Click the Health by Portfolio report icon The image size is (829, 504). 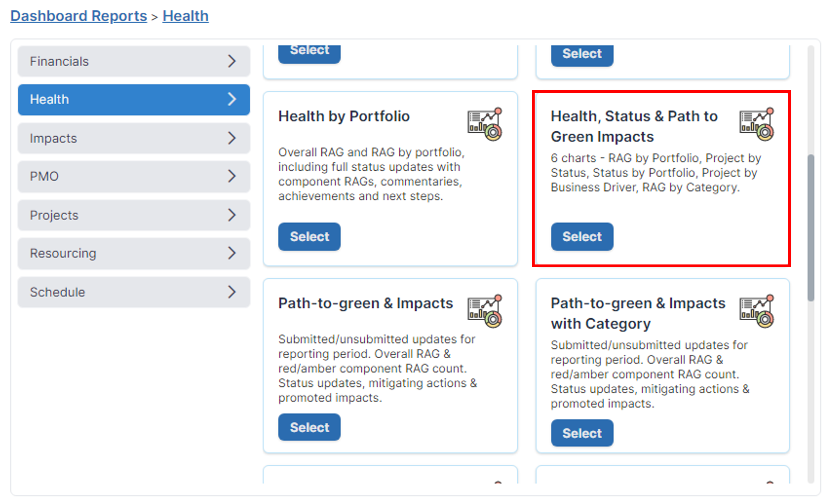484,124
